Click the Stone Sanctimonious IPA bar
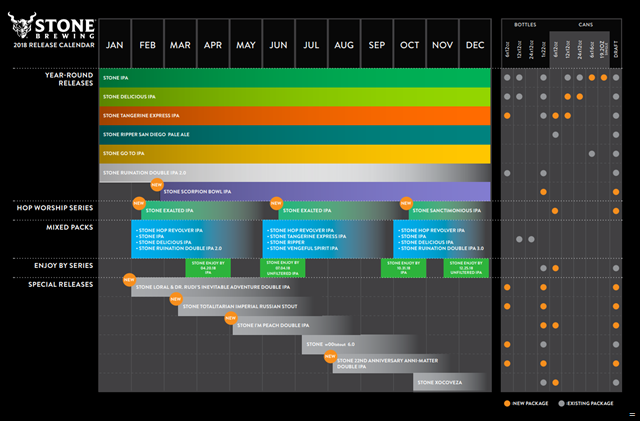The image size is (640, 421). pyautogui.click(x=449, y=211)
